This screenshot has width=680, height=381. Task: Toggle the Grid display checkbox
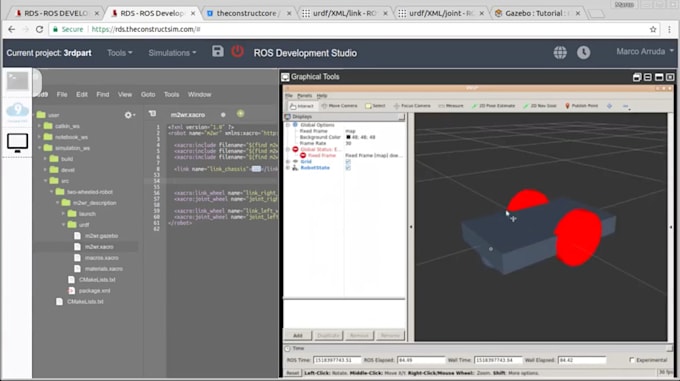coord(348,162)
